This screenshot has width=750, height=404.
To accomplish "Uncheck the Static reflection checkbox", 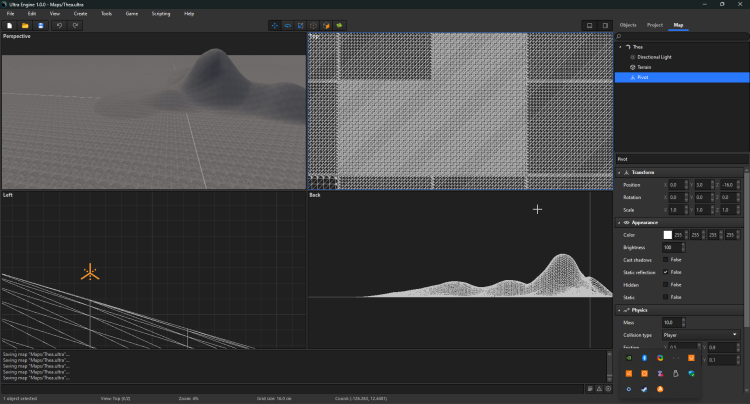I will pyautogui.click(x=666, y=272).
